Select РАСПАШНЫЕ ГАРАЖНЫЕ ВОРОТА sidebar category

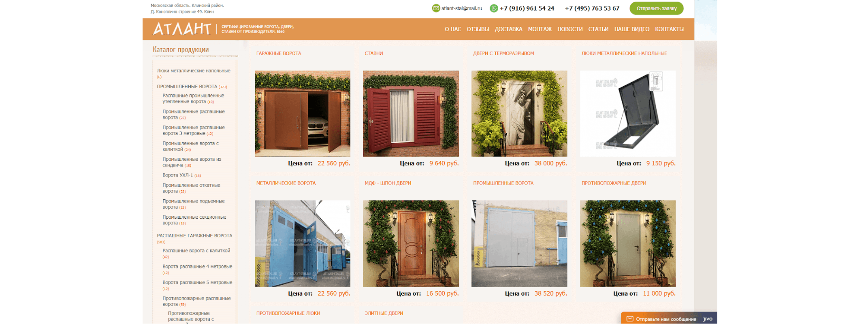click(x=194, y=236)
